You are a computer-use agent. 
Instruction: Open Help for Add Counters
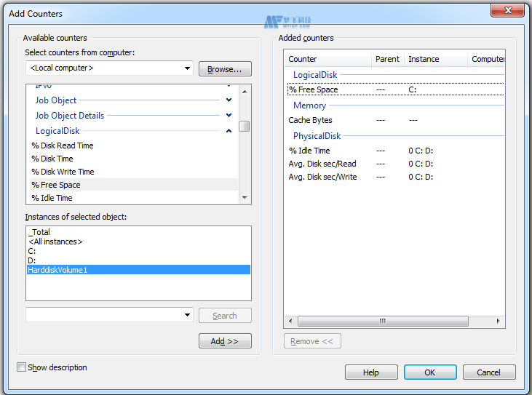(371, 372)
